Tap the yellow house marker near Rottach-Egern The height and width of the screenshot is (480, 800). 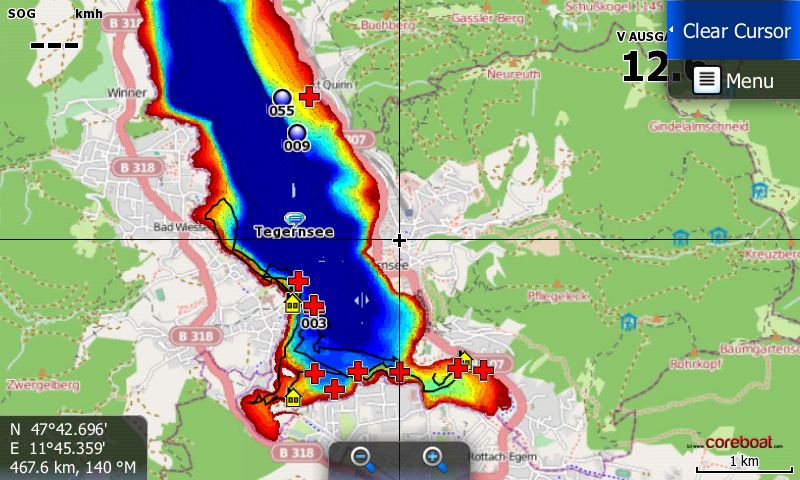coord(465,358)
